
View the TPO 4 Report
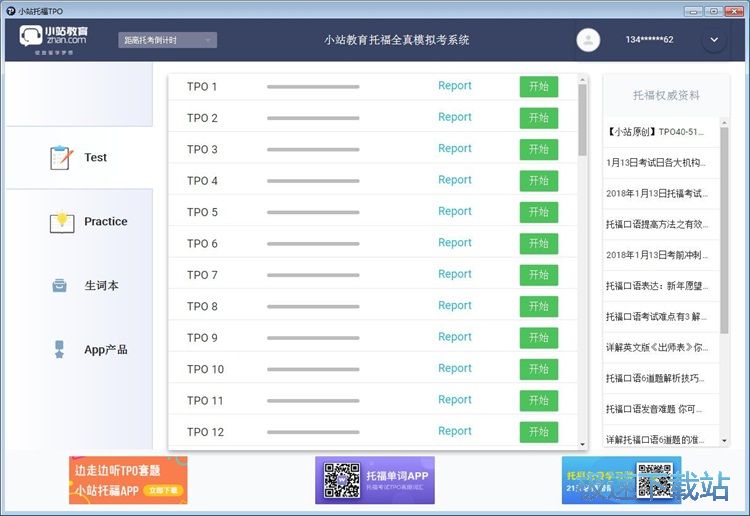click(454, 180)
